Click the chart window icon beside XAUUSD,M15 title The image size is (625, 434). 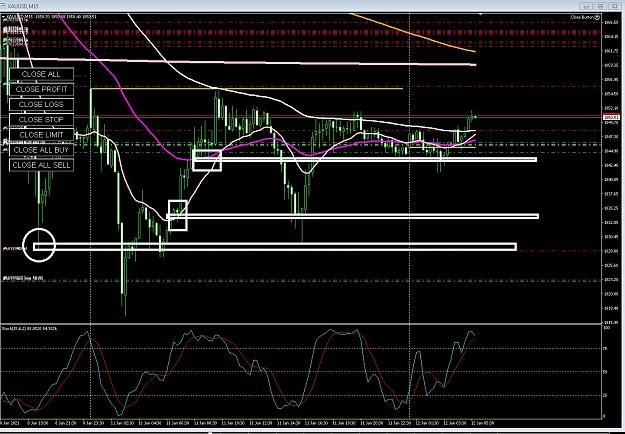[4, 6]
